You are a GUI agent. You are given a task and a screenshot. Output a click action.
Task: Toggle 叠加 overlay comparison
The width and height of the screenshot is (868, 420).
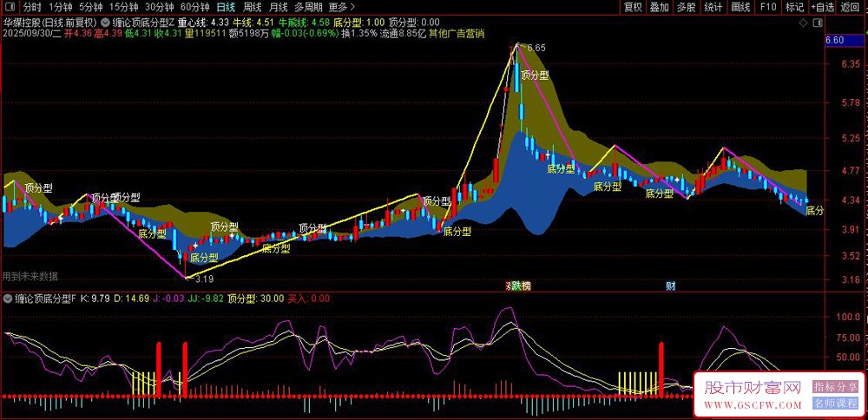[x=660, y=7]
